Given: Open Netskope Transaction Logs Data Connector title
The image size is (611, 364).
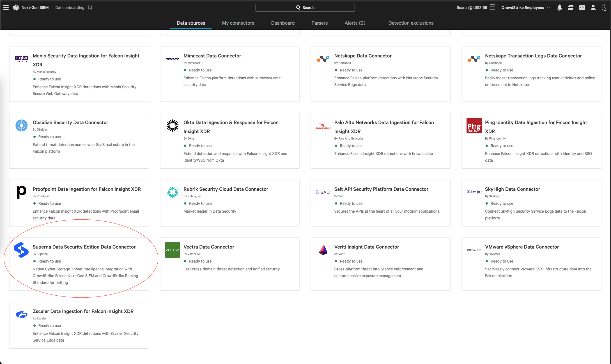Looking at the screenshot, I should 533,56.
